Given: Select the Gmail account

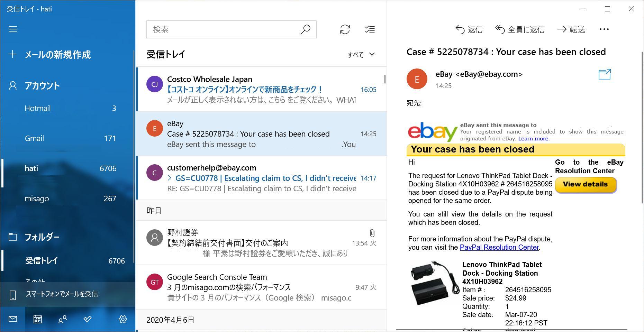Looking at the screenshot, I should click(67, 138).
